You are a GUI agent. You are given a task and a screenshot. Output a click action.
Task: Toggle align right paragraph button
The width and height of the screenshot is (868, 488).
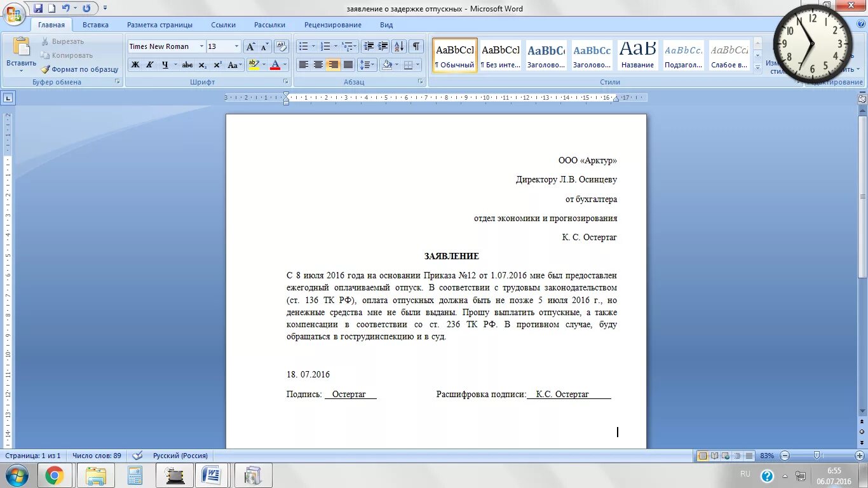[333, 65]
